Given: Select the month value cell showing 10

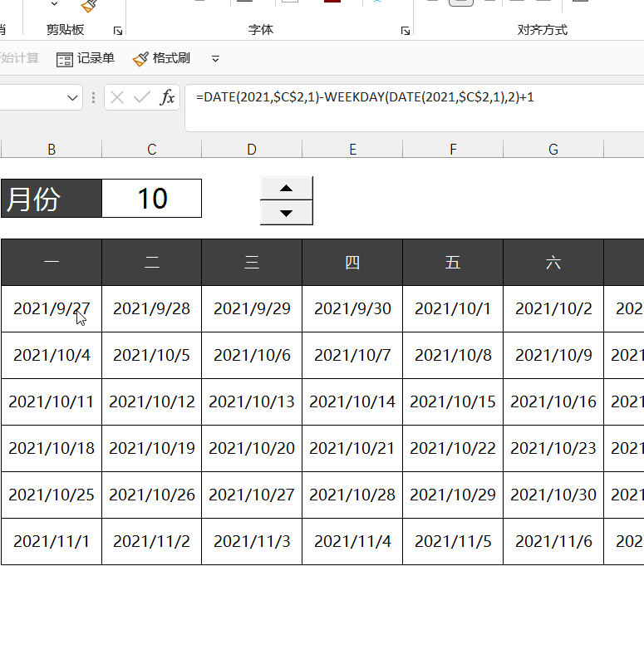Looking at the screenshot, I should pyautogui.click(x=152, y=198).
